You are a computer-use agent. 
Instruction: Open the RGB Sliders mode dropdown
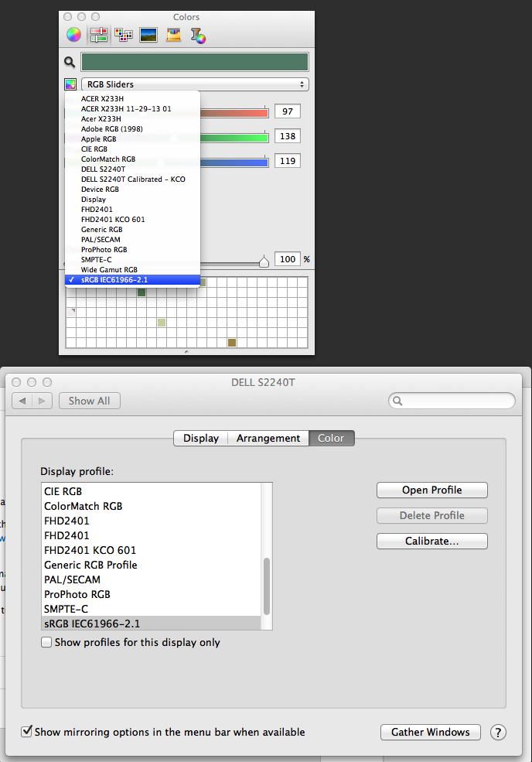[195, 84]
